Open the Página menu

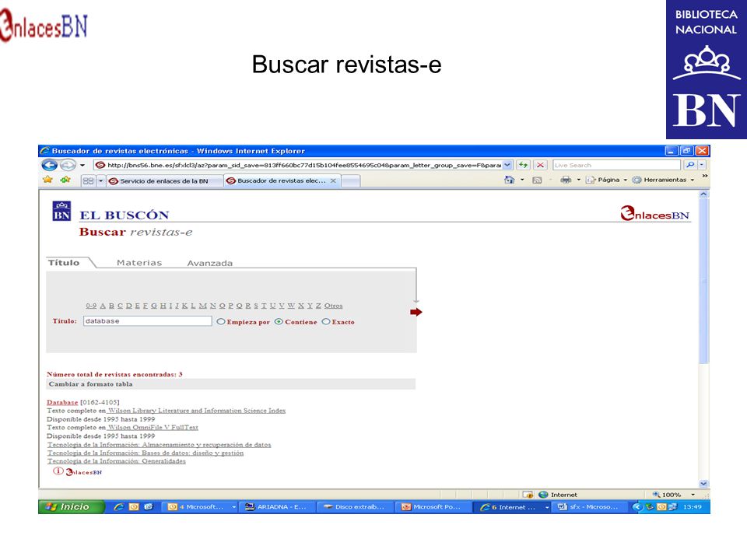[x=606, y=180]
